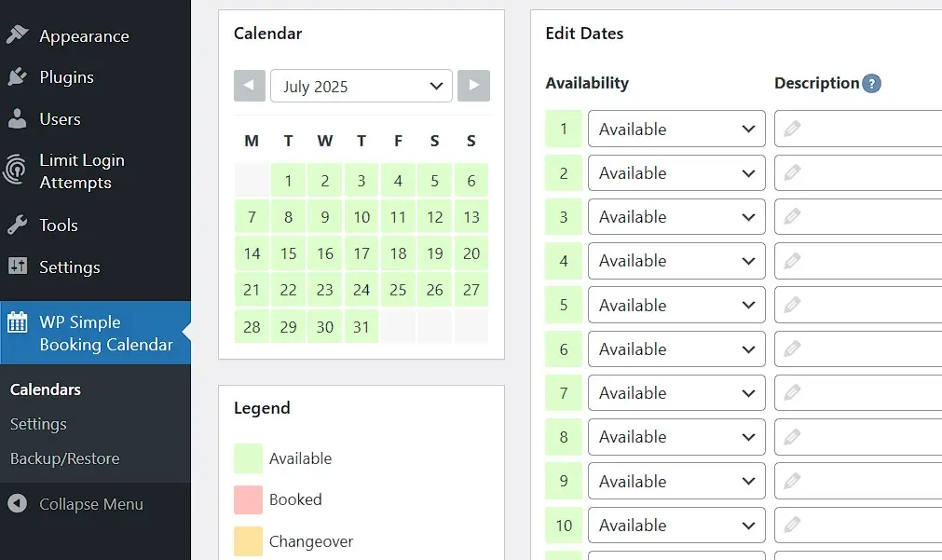Image resolution: width=942 pixels, height=560 pixels.
Task: Open the July 2025 month selector
Action: pos(362,86)
